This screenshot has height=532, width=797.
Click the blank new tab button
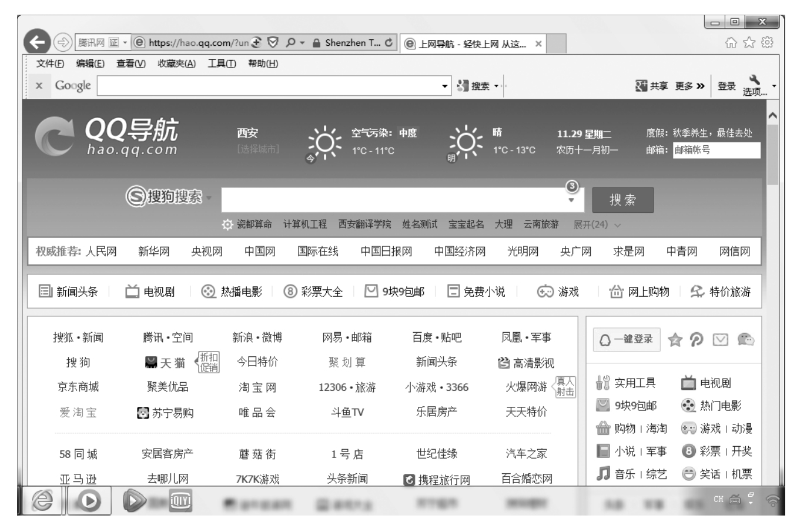(x=557, y=44)
